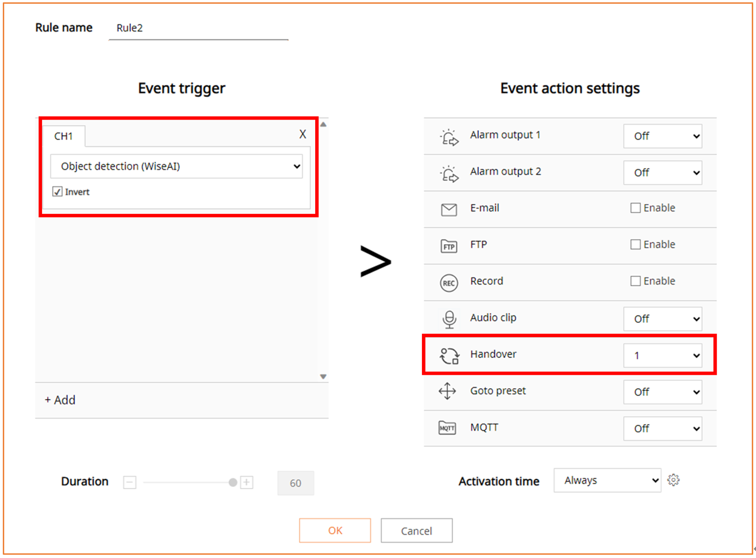Click the REC record icon

point(449,283)
